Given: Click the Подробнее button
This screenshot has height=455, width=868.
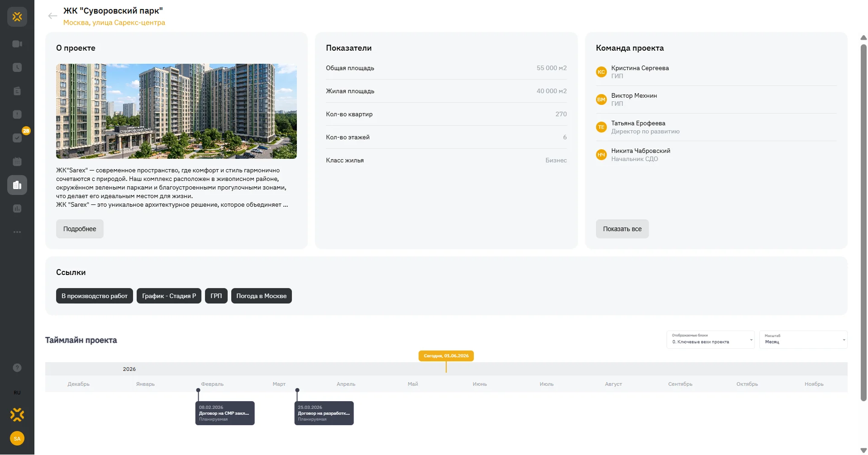Looking at the screenshot, I should [x=80, y=229].
